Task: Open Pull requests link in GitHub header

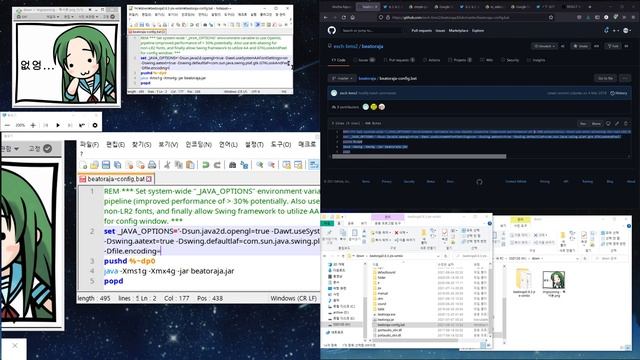Action: pyautogui.click(x=422, y=31)
